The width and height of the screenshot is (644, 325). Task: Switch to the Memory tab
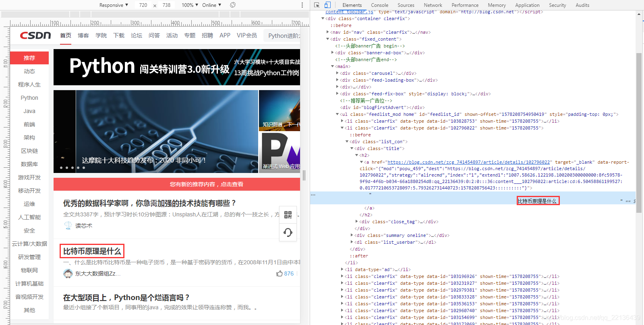497,5
